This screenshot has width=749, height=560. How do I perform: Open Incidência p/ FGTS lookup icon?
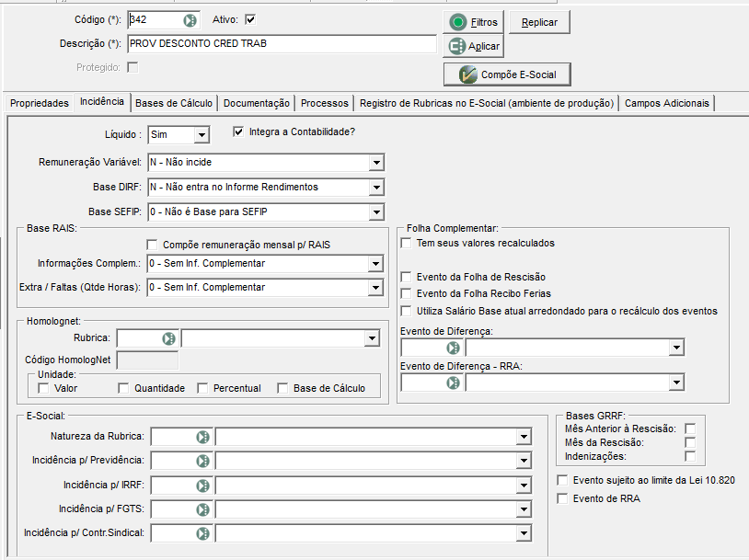[203, 509]
